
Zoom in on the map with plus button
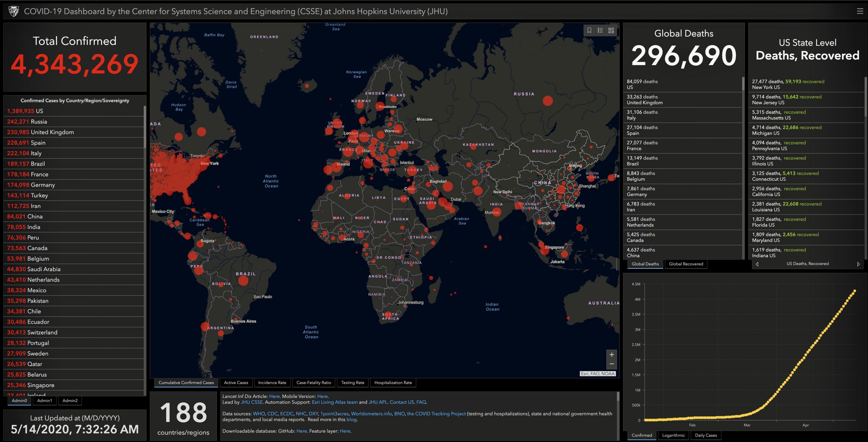[612, 355]
